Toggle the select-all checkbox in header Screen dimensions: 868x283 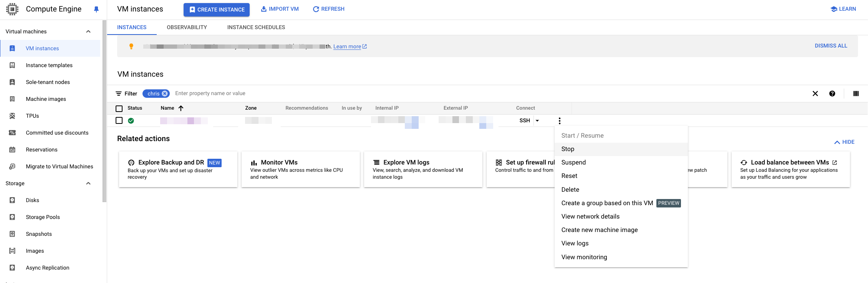point(119,109)
